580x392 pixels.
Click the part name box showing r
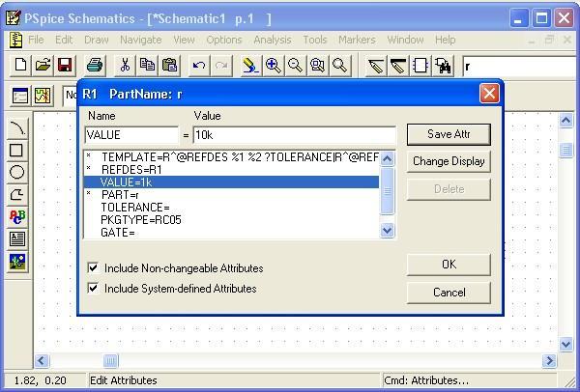(x=521, y=67)
